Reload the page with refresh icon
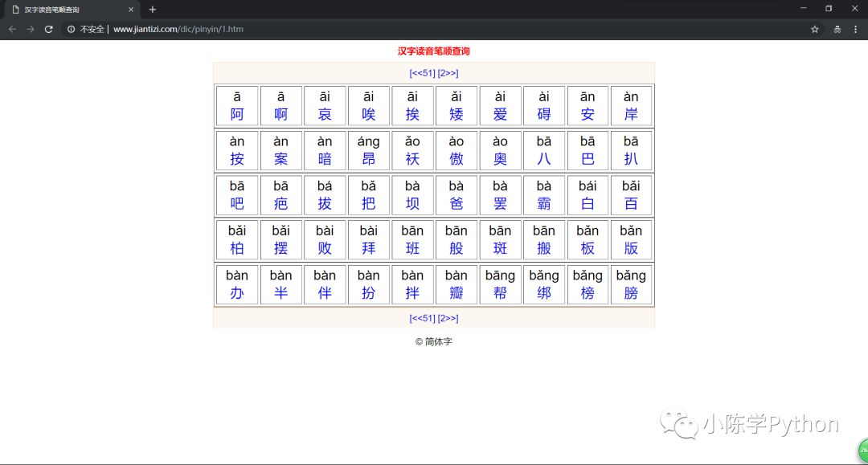Screen dimensions: 868x465 click(x=49, y=29)
